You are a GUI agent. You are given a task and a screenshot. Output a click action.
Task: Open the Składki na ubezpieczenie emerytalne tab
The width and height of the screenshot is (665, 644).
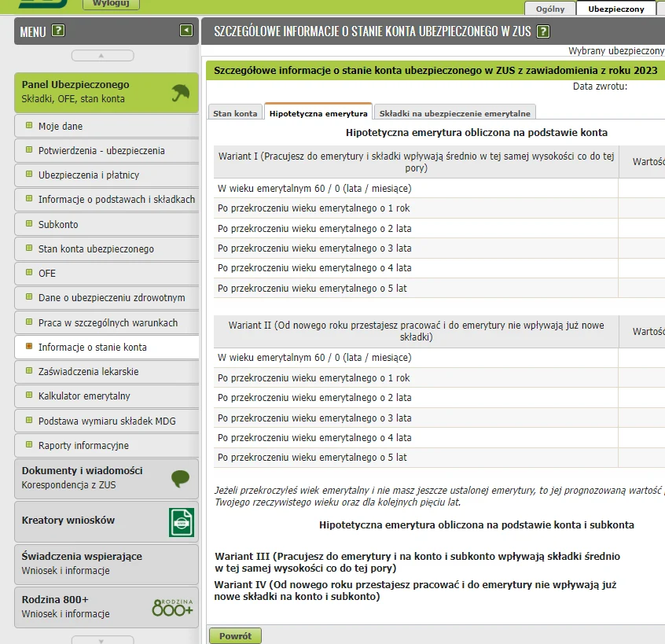(455, 113)
